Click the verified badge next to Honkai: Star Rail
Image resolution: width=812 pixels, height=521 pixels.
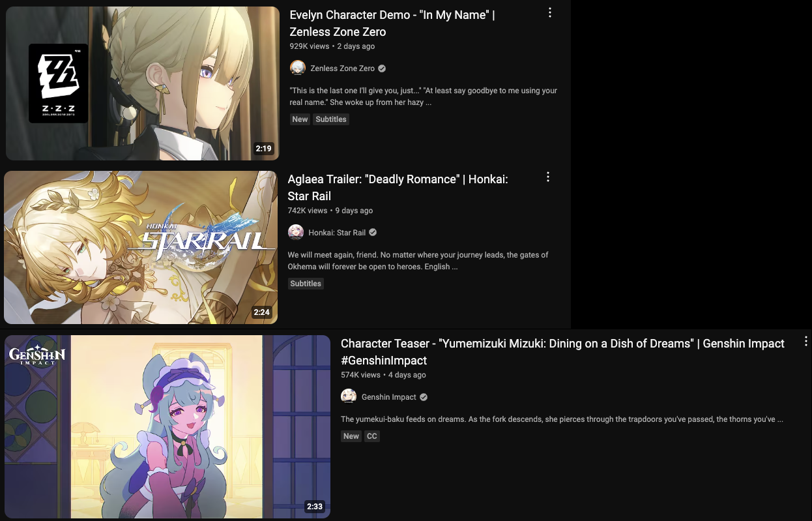[373, 233]
